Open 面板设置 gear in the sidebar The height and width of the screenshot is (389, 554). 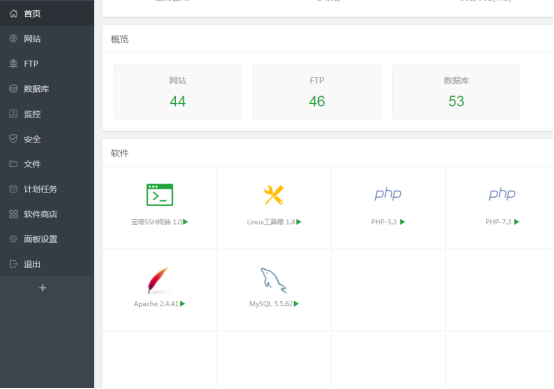point(13,239)
